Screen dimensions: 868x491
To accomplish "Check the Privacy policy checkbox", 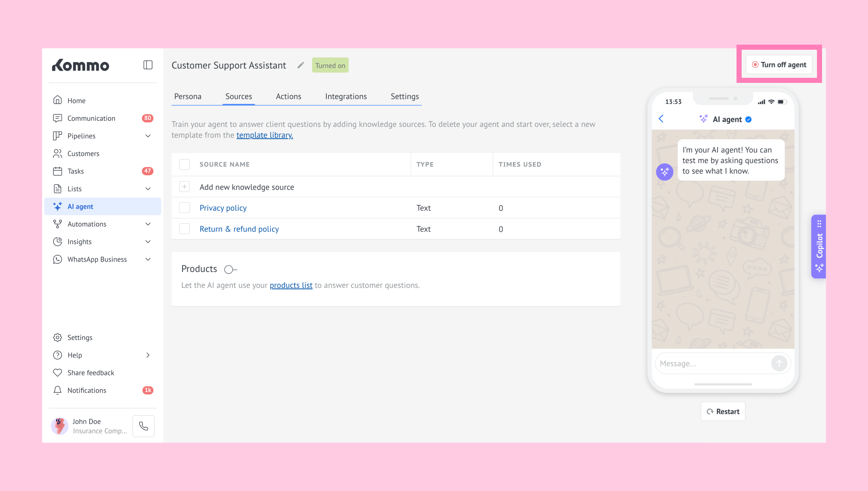I will 184,208.
